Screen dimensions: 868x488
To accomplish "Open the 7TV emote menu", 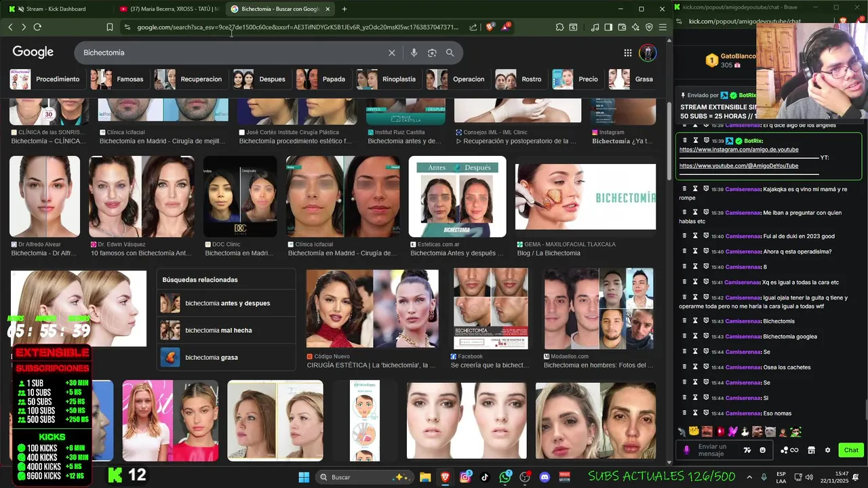I will (x=747, y=450).
